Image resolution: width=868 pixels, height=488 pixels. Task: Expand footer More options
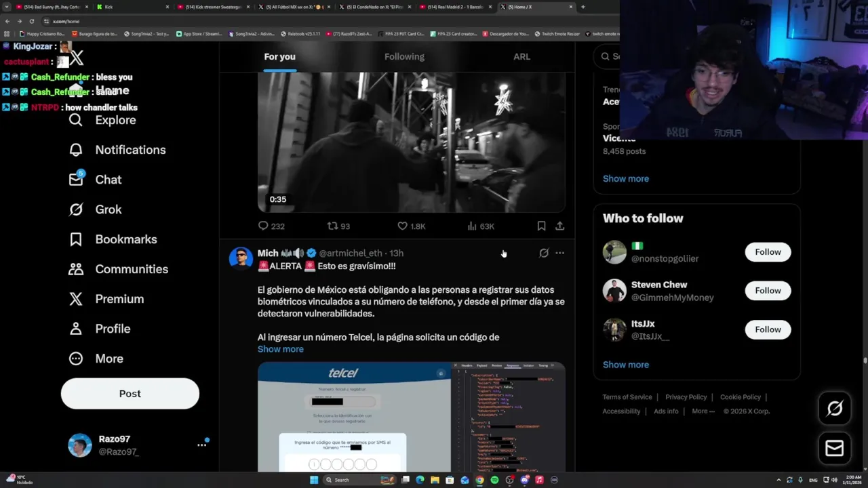pos(703,411)
